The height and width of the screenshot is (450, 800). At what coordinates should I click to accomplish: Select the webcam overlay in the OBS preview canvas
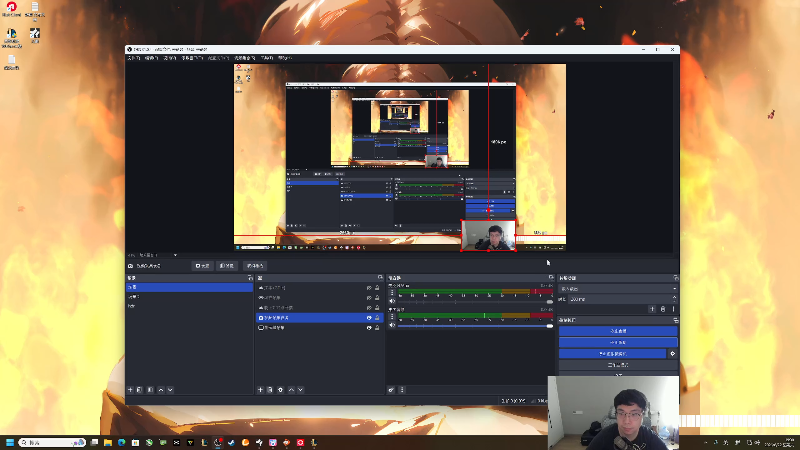point(489,235)
